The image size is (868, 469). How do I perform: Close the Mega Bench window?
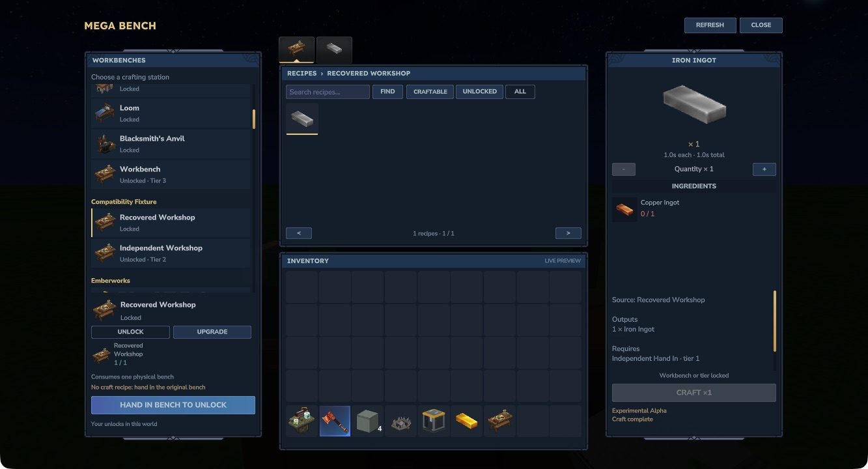click(761, 25)
